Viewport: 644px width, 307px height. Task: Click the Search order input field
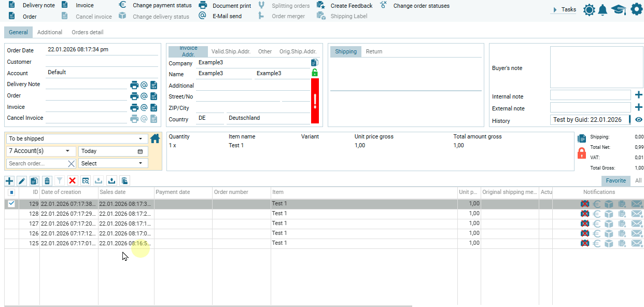[x=37, y=163]
